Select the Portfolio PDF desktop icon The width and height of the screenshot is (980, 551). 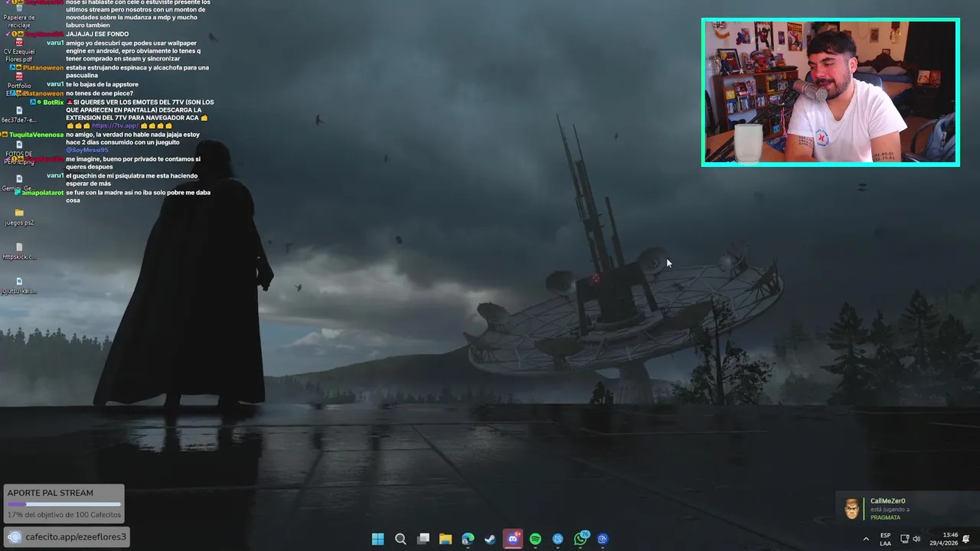tap(19, 84)
